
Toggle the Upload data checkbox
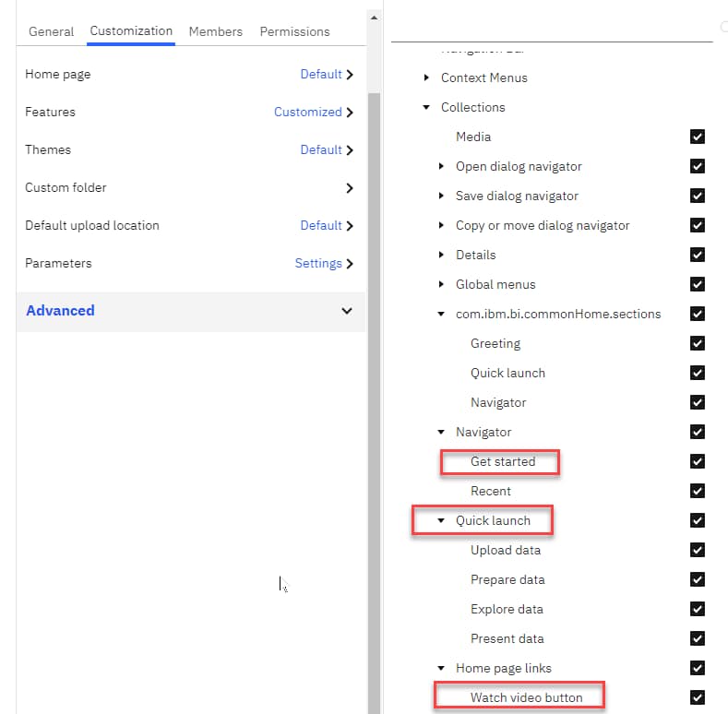pyautogui.click(x=698, y=550)
